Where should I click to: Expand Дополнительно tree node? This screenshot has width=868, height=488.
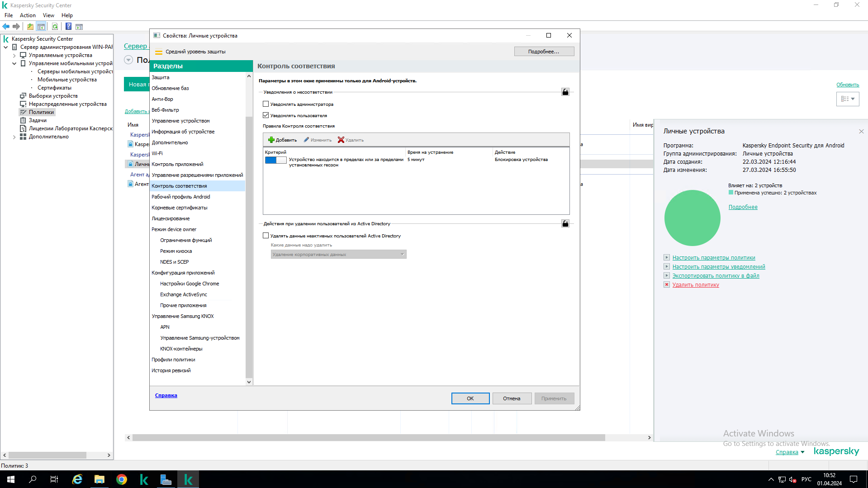click(x=14, y=137)
